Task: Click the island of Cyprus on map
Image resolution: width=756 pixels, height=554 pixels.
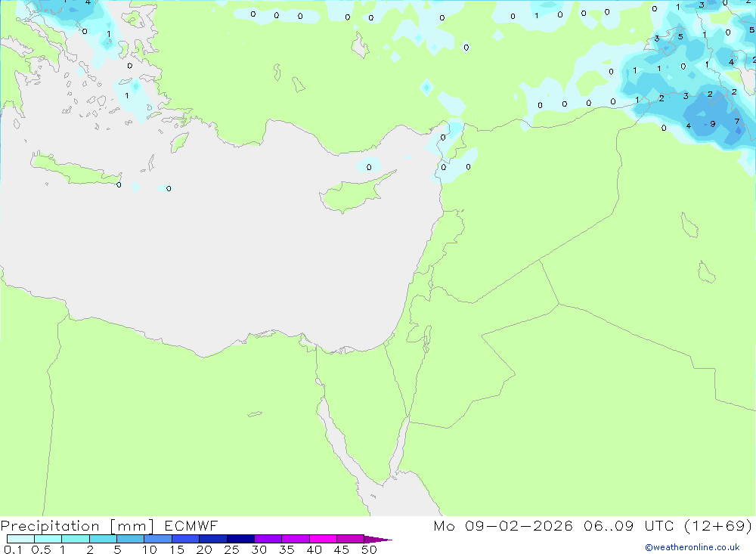Action: 353,193
